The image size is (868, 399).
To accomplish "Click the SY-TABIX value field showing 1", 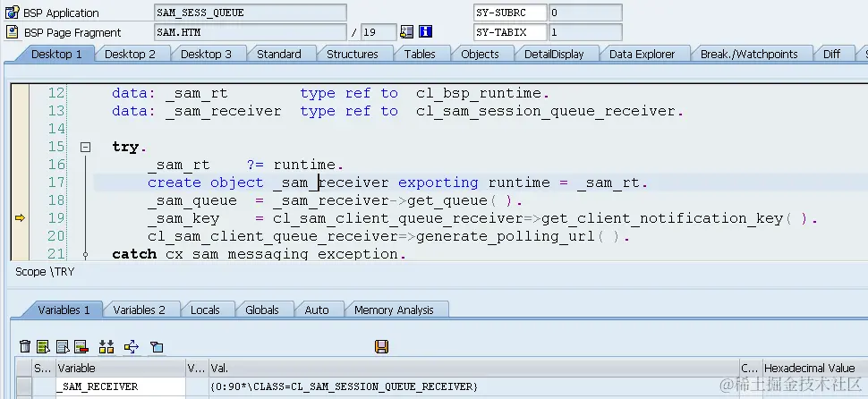I will 585,32.
